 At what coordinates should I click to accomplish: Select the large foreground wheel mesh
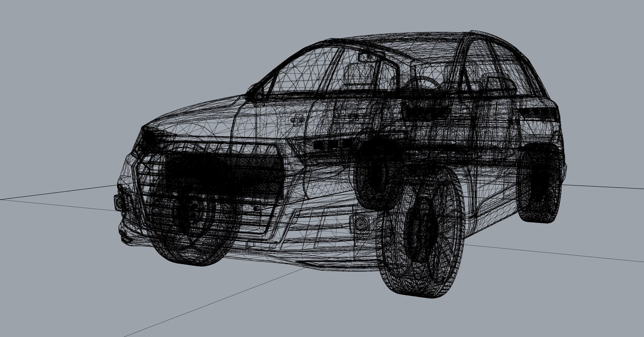pos(422,232)
